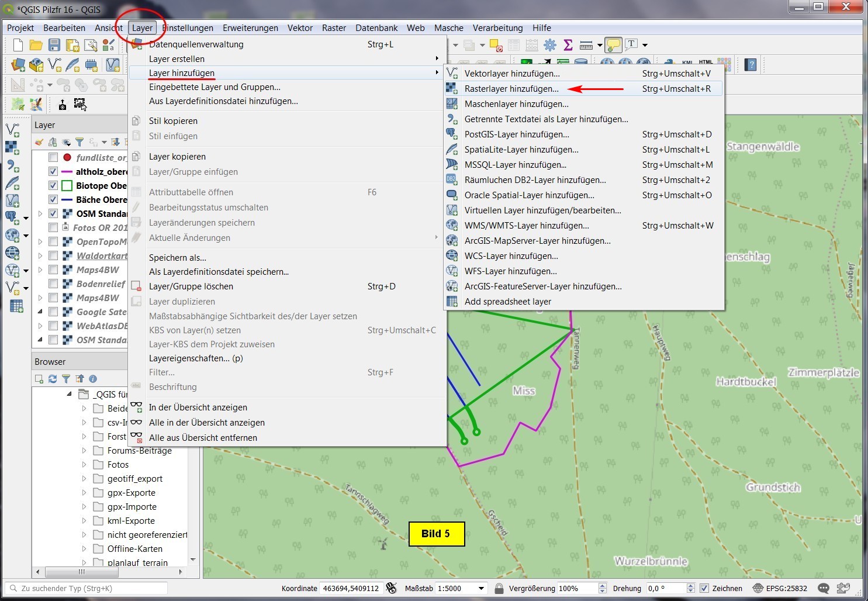Click the statistics summary Sigma icon

568,45
